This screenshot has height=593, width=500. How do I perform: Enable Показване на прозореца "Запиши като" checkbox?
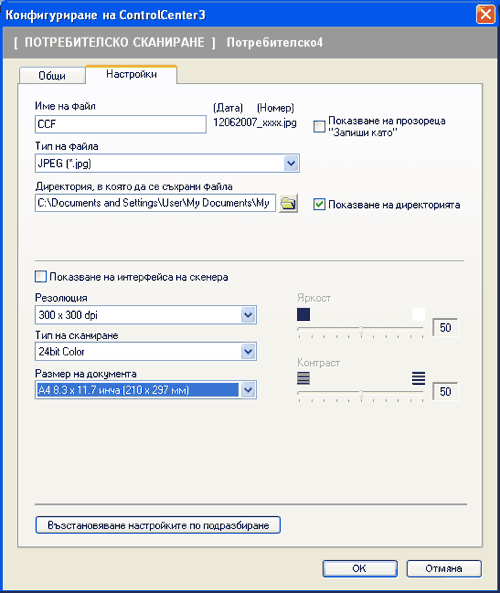pyautogui.click(x=319, y=126)
